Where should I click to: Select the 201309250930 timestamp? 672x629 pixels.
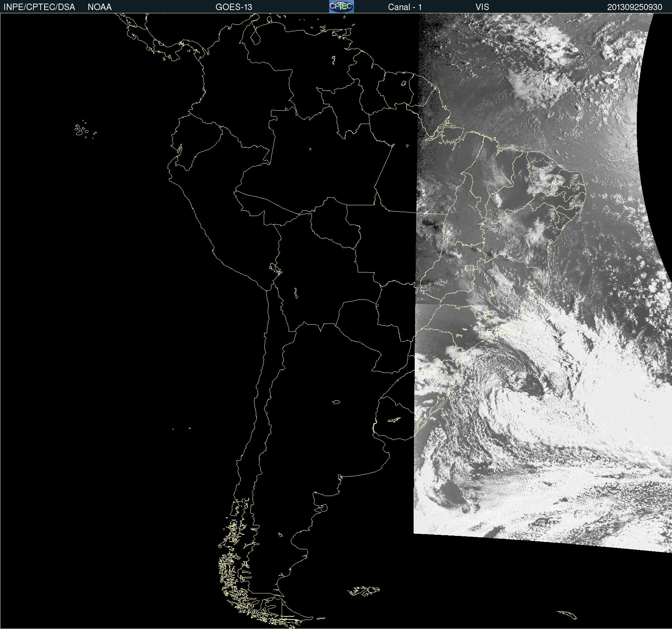pyautogui.click(x=635, y=7)
